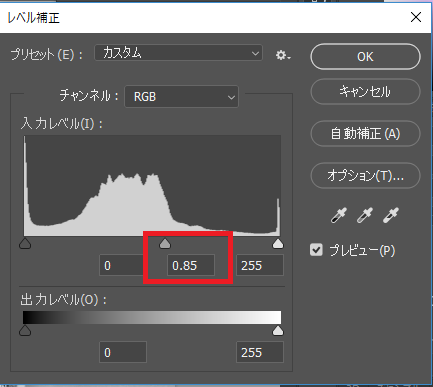
Task: Open the チャンネル dropdown showing RGB
Action: pos(182,97)
